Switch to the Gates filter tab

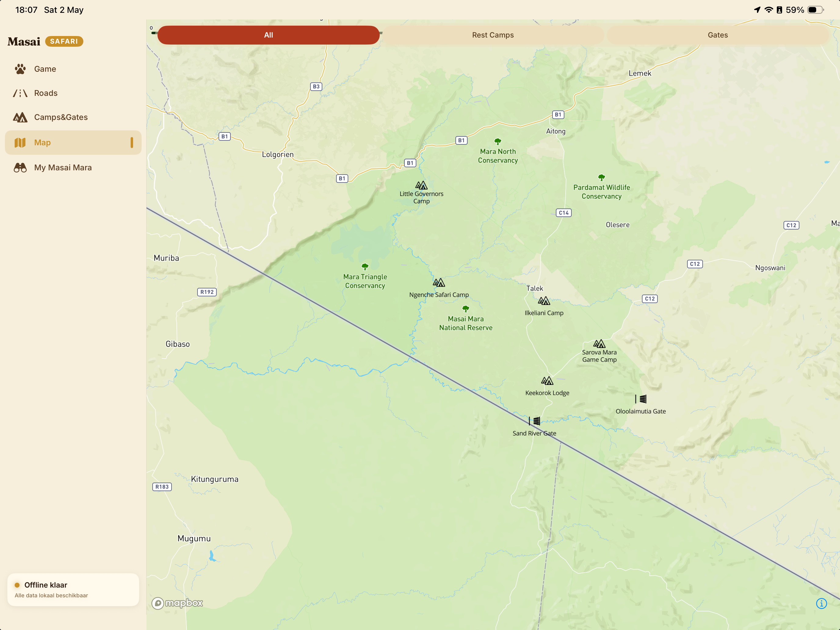pos(718,35)
